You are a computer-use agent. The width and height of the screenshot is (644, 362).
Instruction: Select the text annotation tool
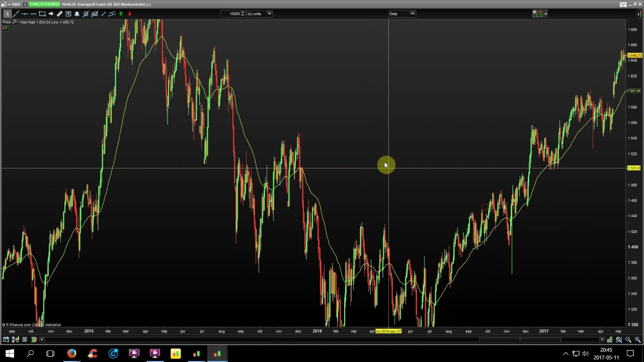(x=68, y=14)
